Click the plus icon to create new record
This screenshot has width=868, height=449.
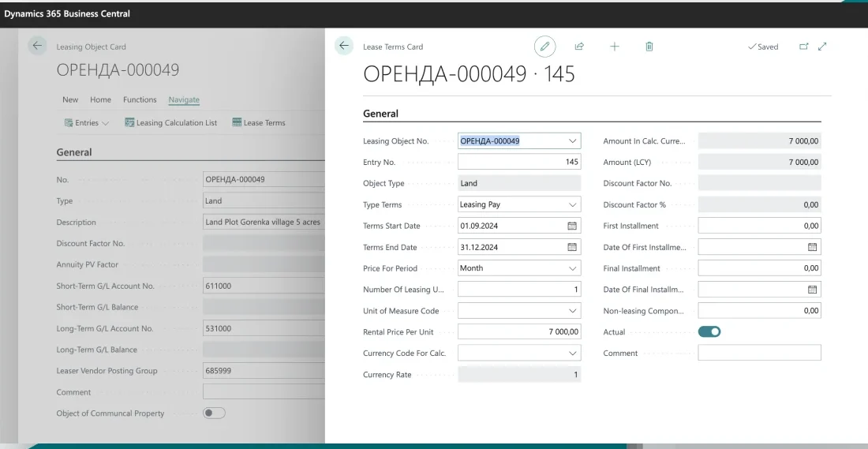click(615, 47)
